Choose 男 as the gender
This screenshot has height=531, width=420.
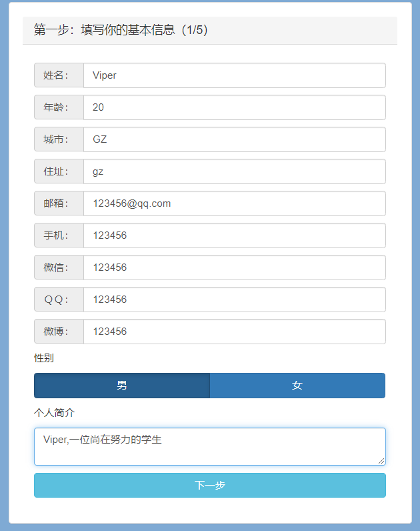coord(122,386)
